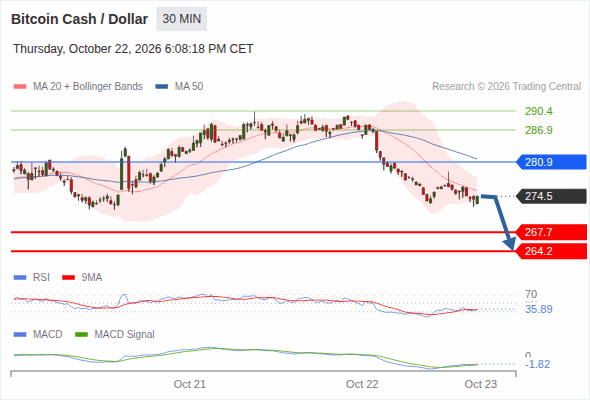Click the 290.4 resistance level label
This screenshot has height=400, width=590.
click(x=539, y=111)
